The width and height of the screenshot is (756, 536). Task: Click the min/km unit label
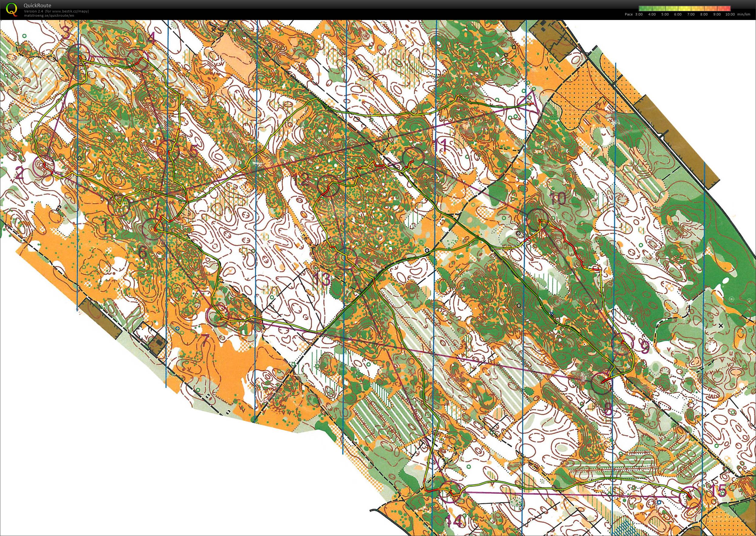click(x=744, y=15)
